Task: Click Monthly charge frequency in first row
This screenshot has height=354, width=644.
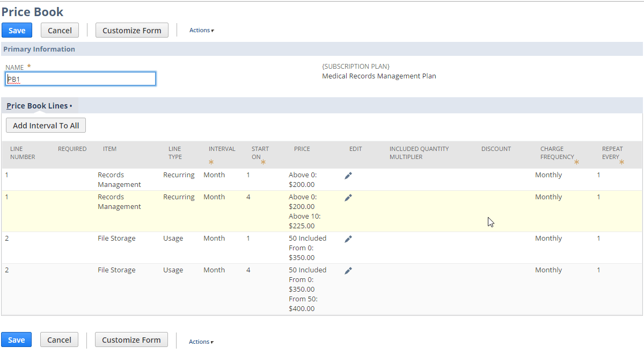Action: click(548, 175)
